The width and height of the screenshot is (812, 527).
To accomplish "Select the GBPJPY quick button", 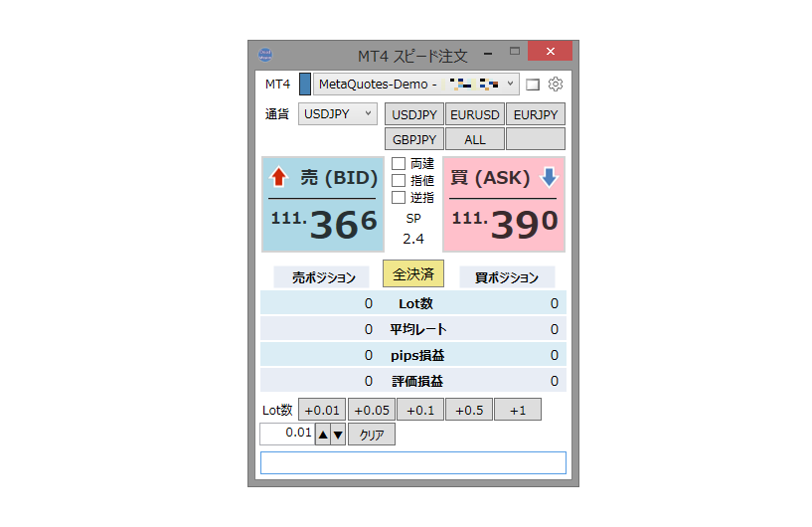I will [414, 139].
